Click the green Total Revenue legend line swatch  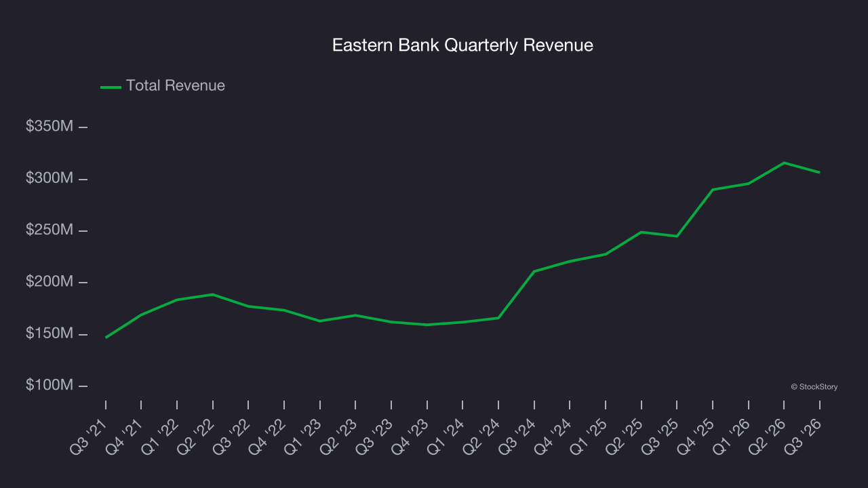[x=111, y=87]
